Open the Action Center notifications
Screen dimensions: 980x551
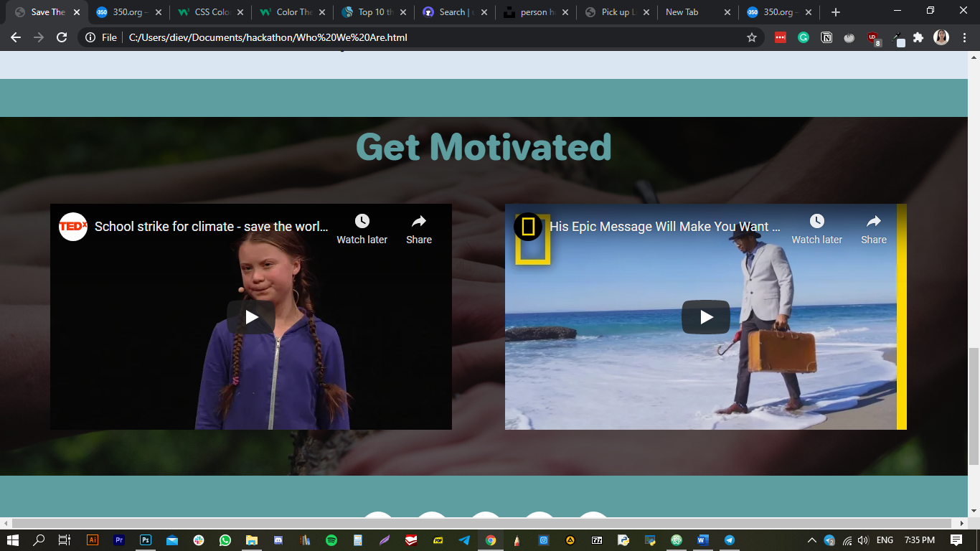[x=956, y=540]
